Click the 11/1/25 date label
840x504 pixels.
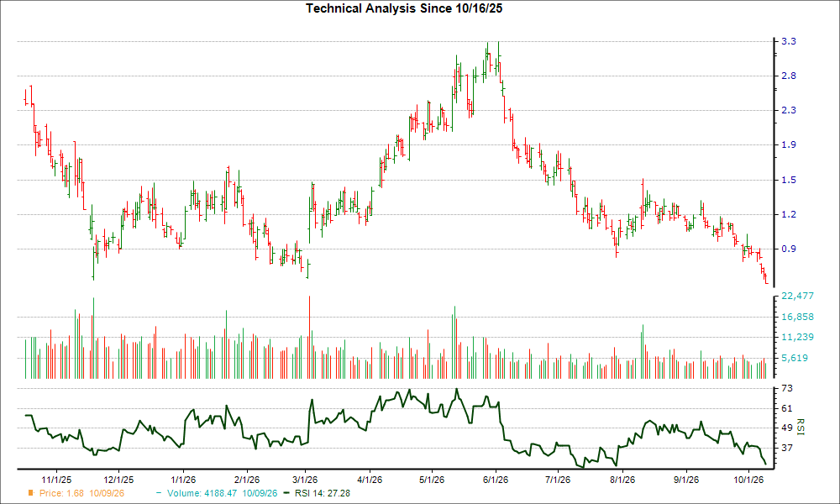coord(56,480)
